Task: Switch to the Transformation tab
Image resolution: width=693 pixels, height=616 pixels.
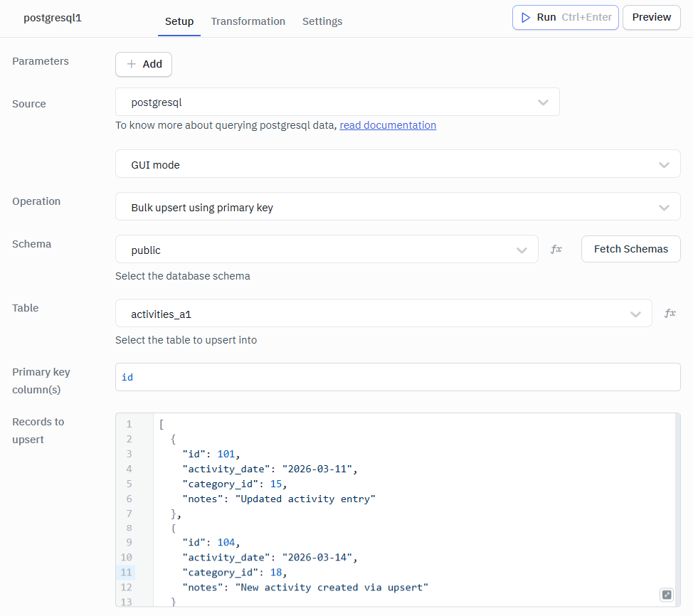Action: coord(248,21)
